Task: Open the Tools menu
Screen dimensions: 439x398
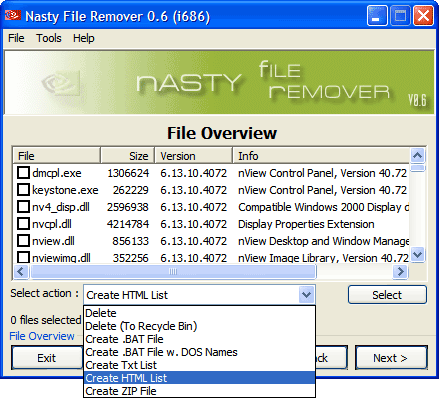Action: tap(49, 38)
